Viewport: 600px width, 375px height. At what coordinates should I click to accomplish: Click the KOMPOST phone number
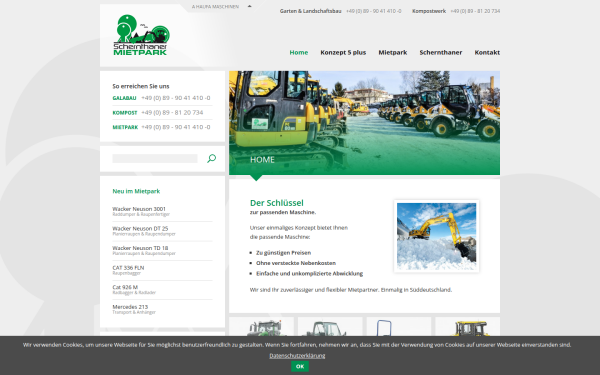point(172,112)
